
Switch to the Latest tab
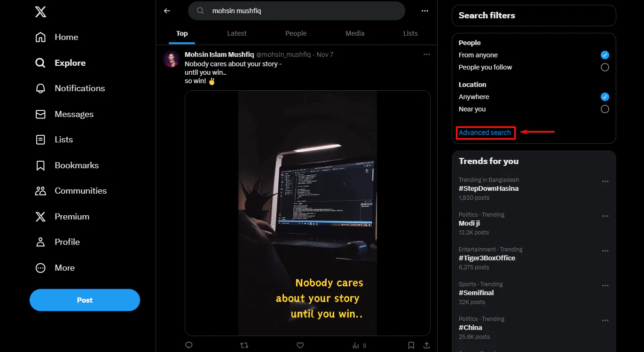click(236, 33)
